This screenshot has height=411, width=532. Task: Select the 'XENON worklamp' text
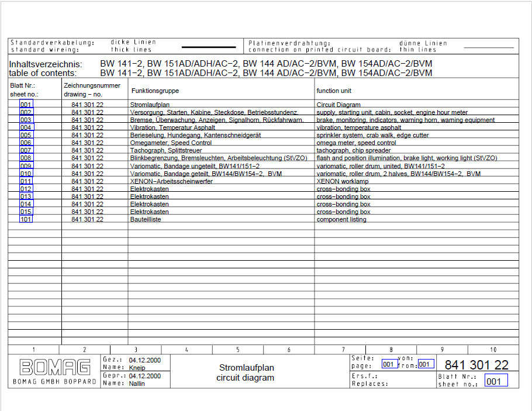pyautogui.click(x=343, y=181)
